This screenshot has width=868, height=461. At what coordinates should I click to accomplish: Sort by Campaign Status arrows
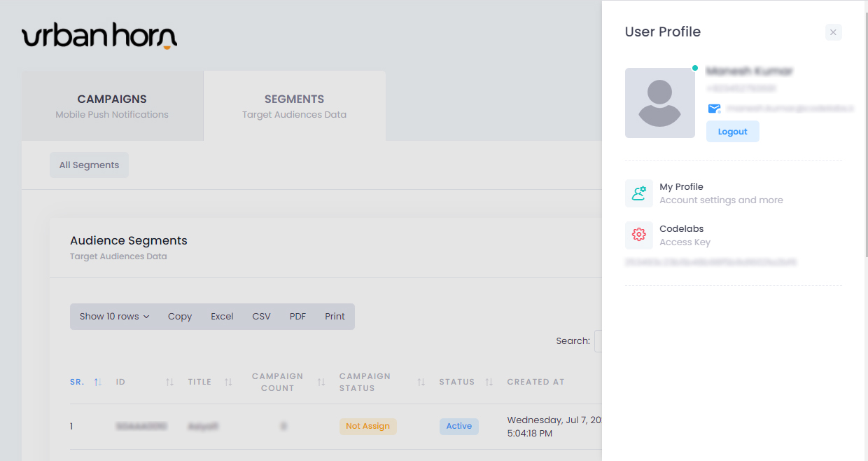[x=421, y=382]
